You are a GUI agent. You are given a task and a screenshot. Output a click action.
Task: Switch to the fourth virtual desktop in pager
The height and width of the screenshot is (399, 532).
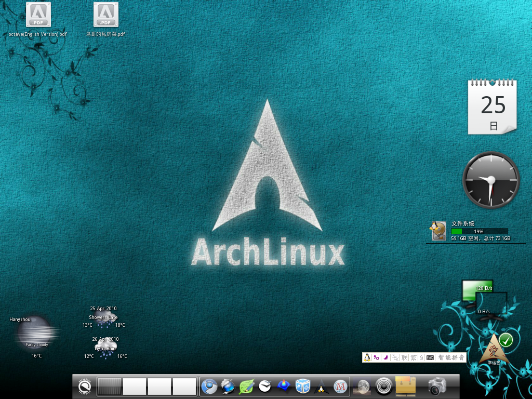coord(184,386)
